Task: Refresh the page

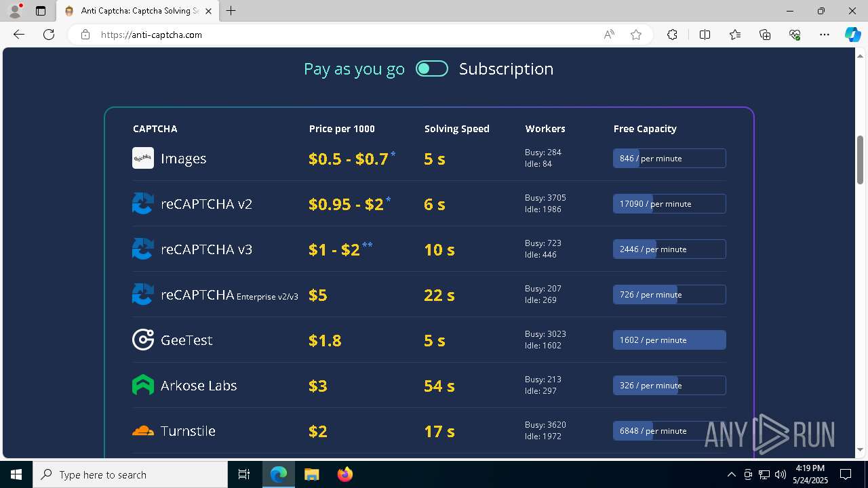Action: (49, 35)
